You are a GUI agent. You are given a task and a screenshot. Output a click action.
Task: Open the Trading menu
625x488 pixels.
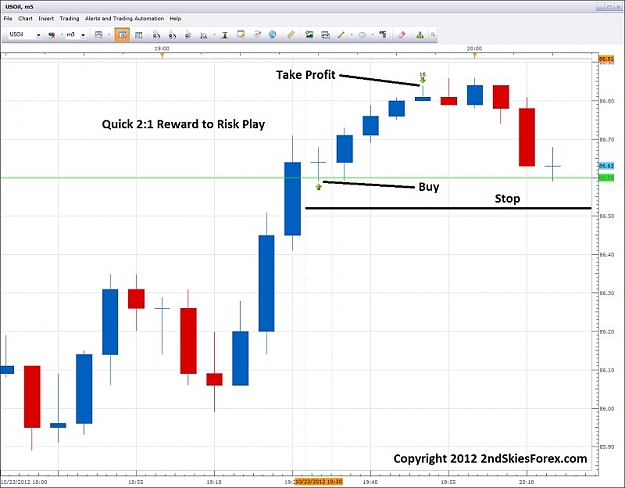coord(69,18)
